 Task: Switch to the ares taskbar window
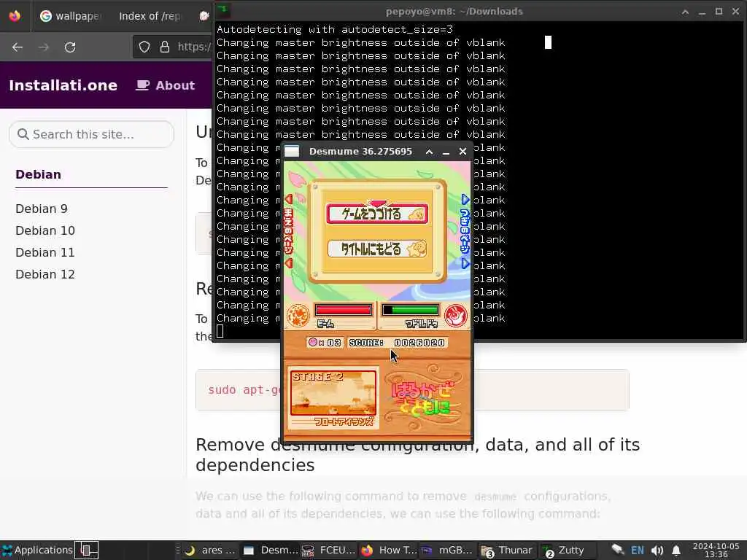[209, 550]
